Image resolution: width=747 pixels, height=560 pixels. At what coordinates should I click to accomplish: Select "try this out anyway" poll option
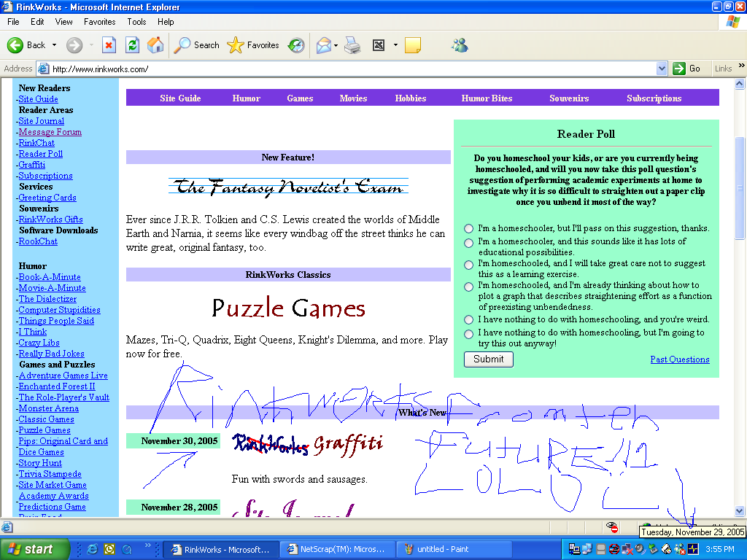pyautogui.click(x=469, y=334)
